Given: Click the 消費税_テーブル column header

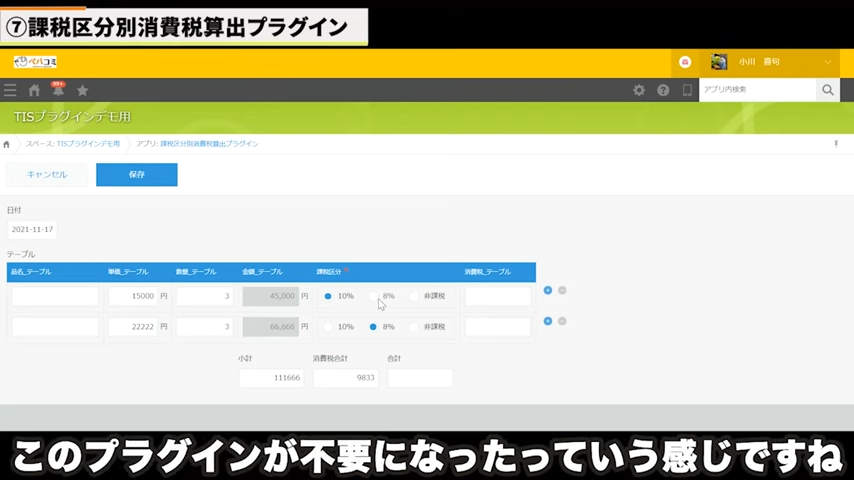Looking at the screenshot, I should pos(487,272).
